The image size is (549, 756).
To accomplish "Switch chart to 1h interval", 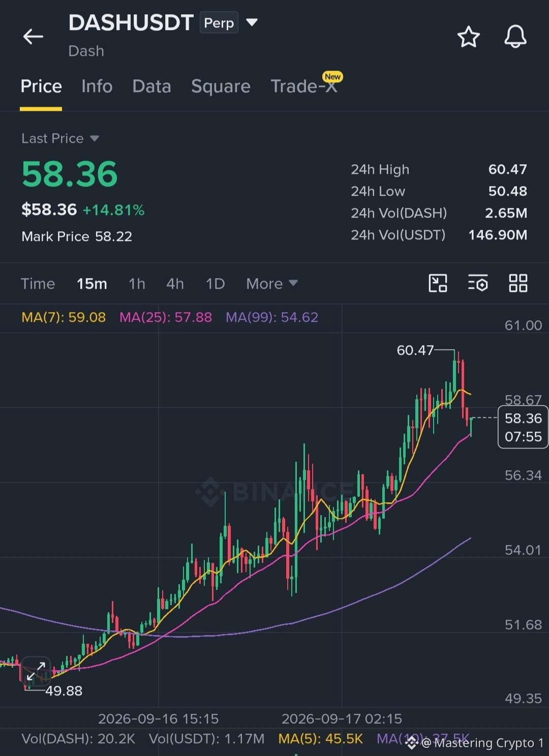I will click(137, 284).
